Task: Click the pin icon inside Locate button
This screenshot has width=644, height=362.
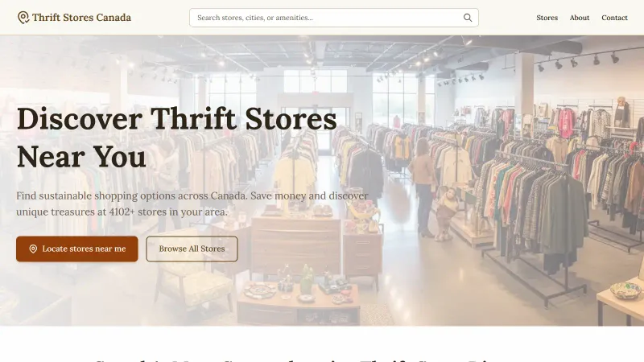Action: (33, 249)
